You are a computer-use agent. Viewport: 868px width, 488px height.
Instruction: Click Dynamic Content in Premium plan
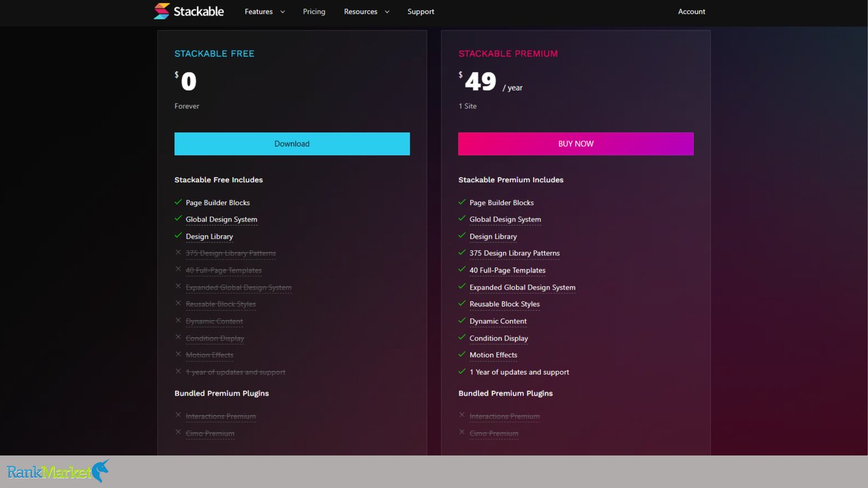pyautogui.click(x=498, y=321)
